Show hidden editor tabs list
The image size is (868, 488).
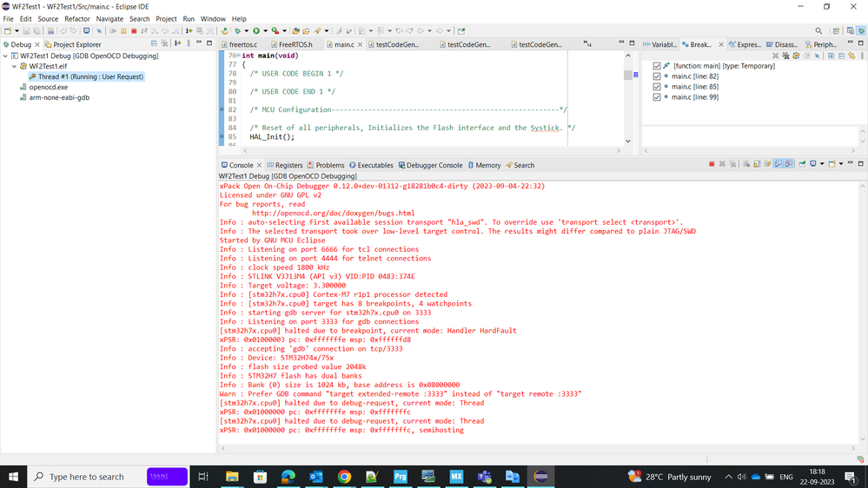pos(587,43)
